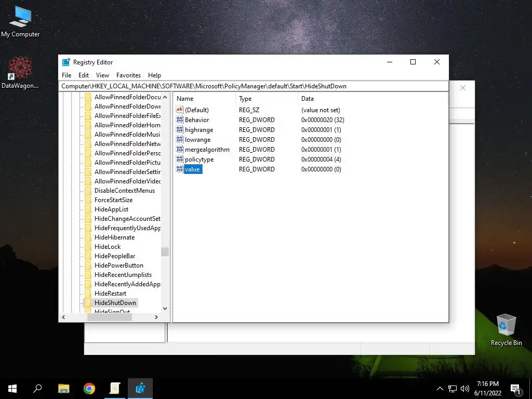This screenshot has height=399, width=532.
Task: Click the registry path address bar
Action: click(254, 86)
